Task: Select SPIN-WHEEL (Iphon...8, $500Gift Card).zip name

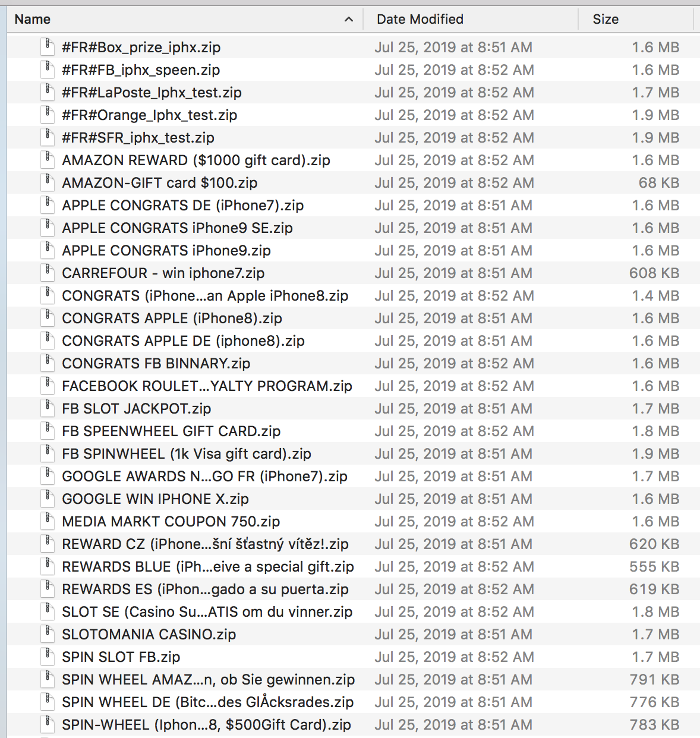Action: (206, 724)
